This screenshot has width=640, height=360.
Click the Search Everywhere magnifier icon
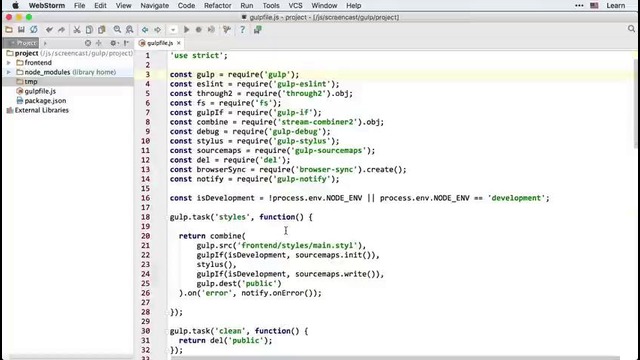631,29
